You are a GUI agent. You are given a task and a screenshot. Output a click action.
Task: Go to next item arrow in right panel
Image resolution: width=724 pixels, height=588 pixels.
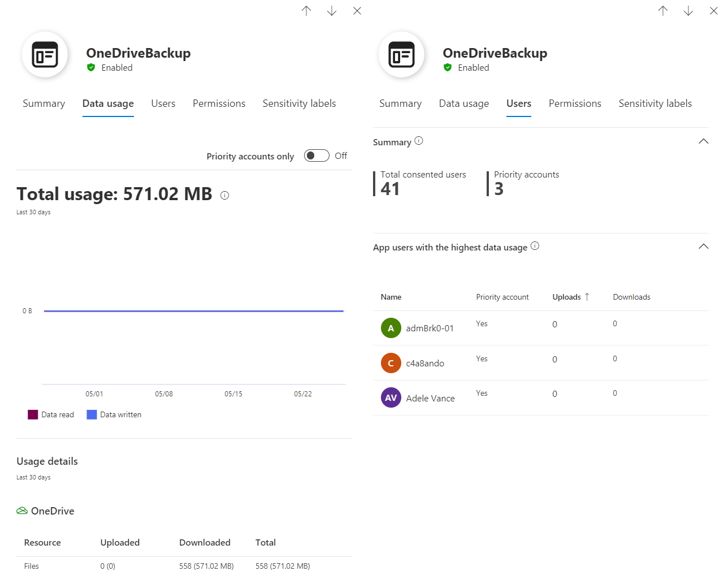click(688, 11)
